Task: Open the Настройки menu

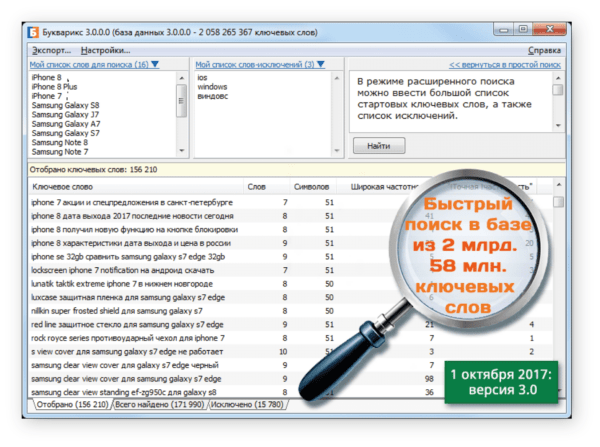Action: click(x=106, y=51)
